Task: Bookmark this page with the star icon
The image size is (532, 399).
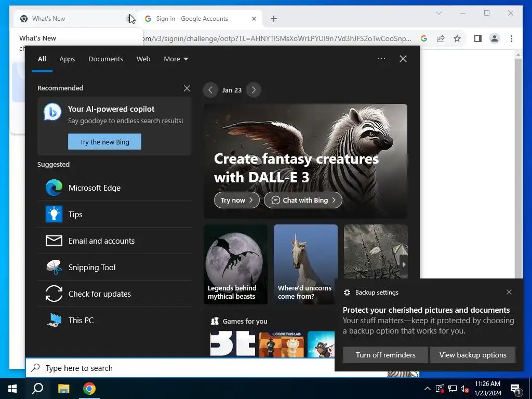Action: pos(457,38)
